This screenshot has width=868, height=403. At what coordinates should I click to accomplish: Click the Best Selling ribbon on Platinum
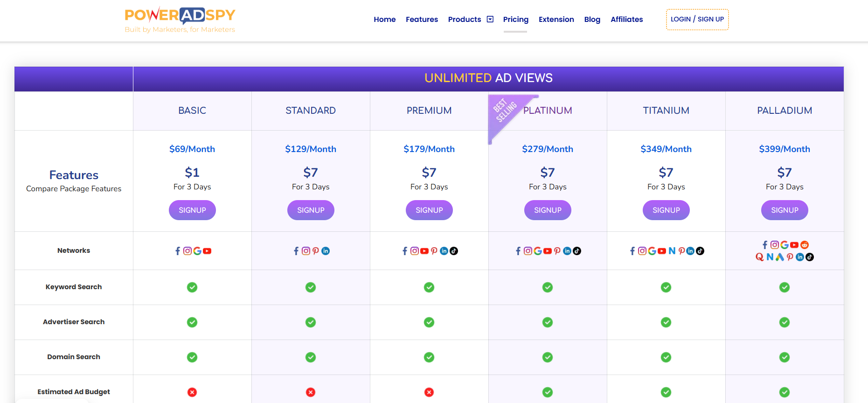506,112
